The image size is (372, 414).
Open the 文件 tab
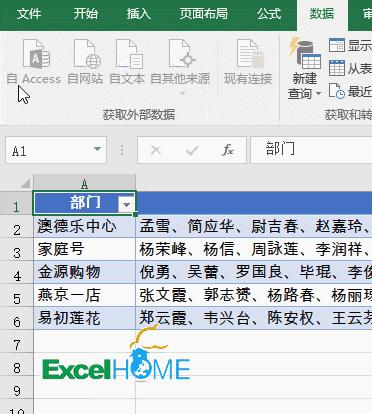29,14
